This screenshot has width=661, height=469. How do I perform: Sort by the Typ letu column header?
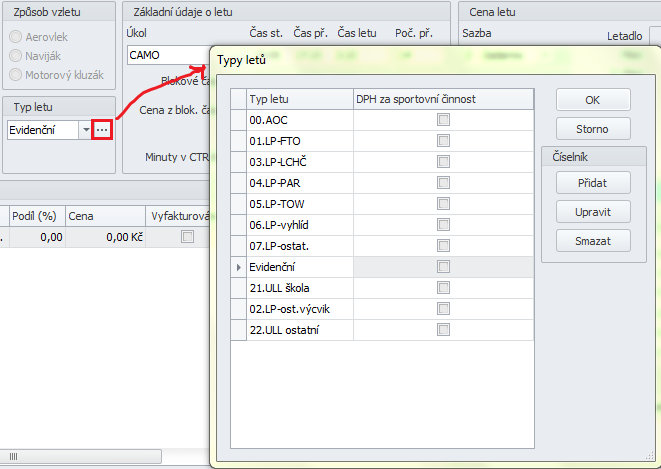(298, 98)
